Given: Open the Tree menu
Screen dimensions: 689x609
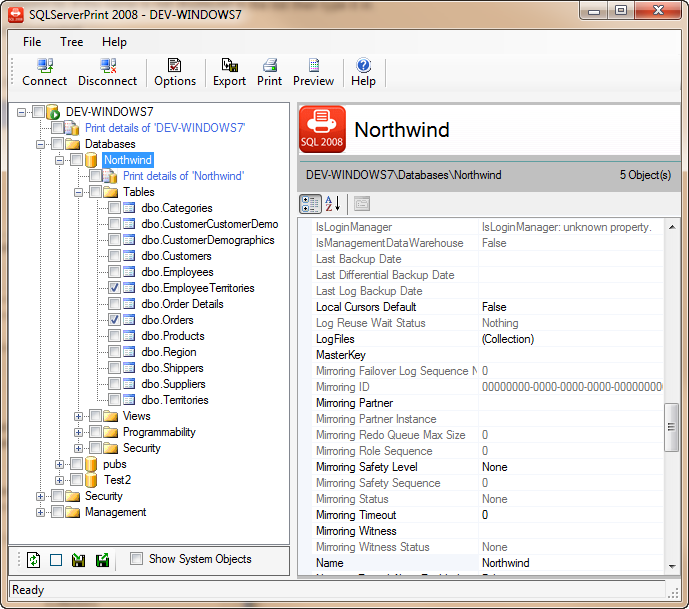Looking at the screenshot, I should [x=72, y=42].
